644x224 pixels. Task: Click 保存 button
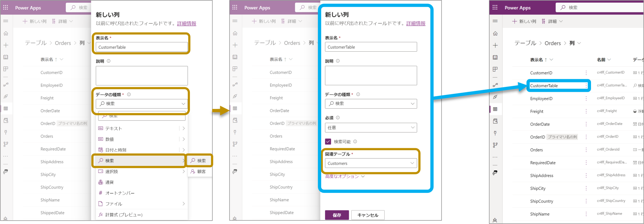337,215
